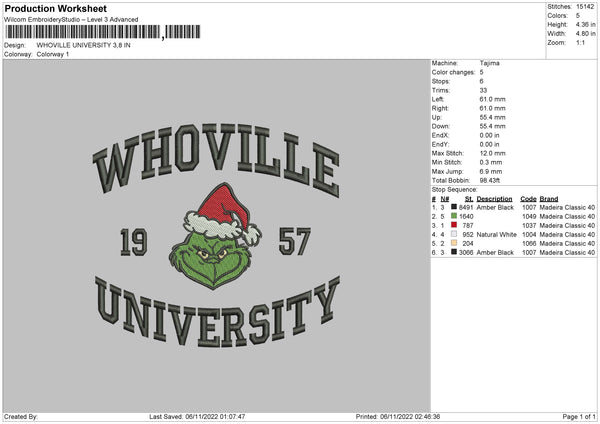Click the Natural White description
Viewport: 600px width, 424px height.
click(497, 235)
